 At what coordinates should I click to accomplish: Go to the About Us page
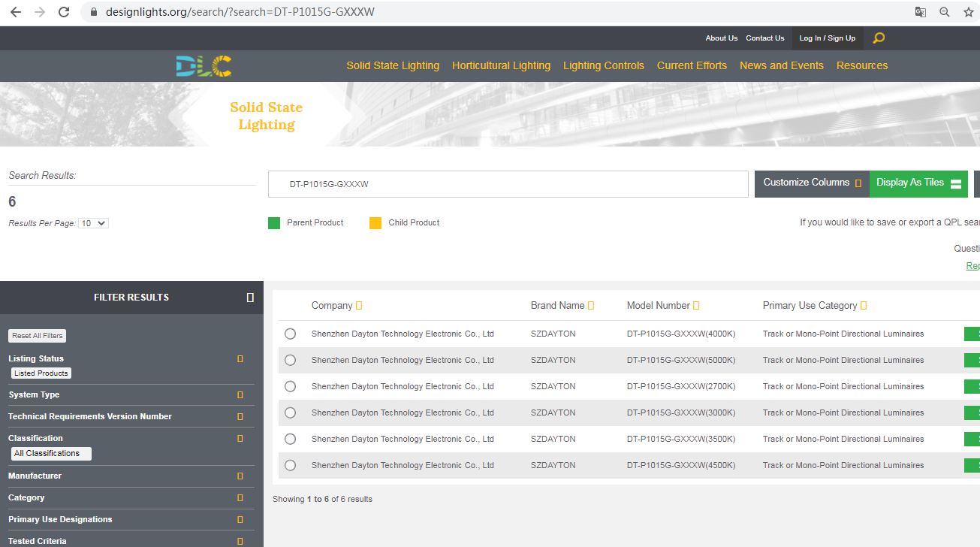722,38
